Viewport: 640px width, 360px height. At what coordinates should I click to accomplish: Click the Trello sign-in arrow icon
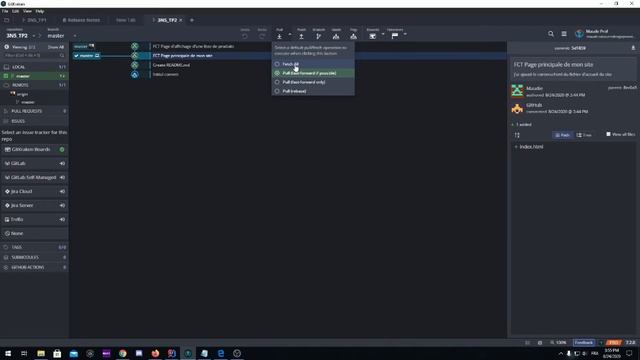(x=62, y=220)
